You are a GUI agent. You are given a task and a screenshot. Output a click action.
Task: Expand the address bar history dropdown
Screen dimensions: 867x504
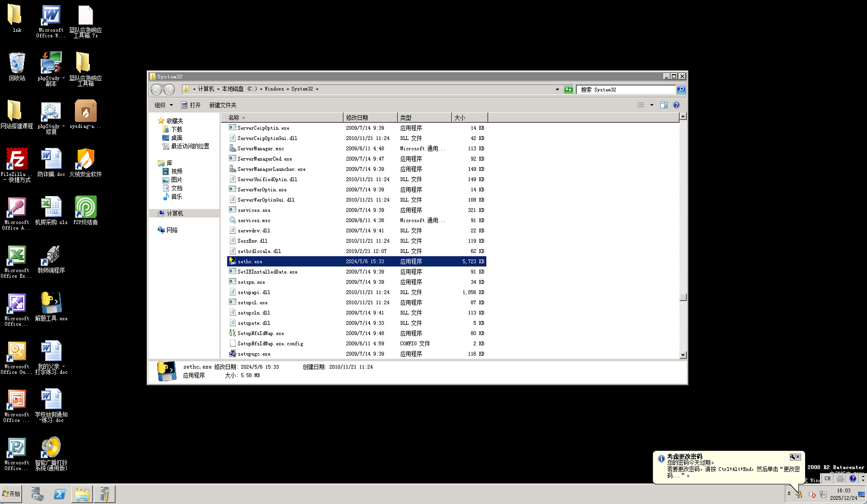(557, 89)
